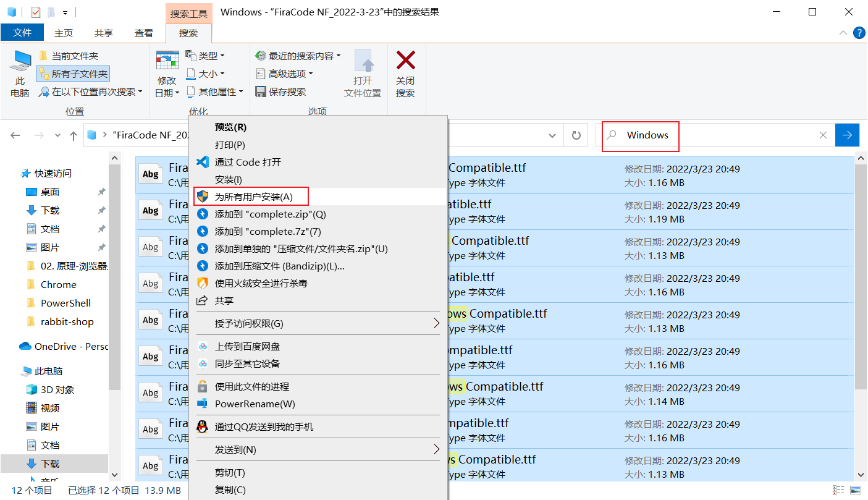Choose 使用此文件的进程
868x500 pixels.
tap(318, 386)
